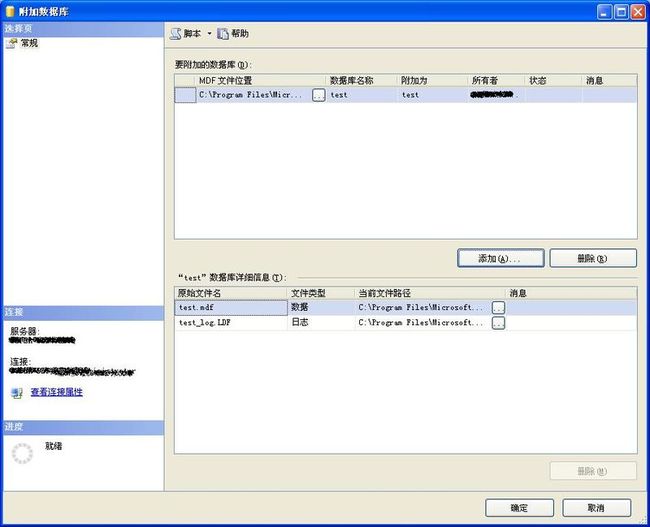Click the upper 删除(R) button

(593, 258)
